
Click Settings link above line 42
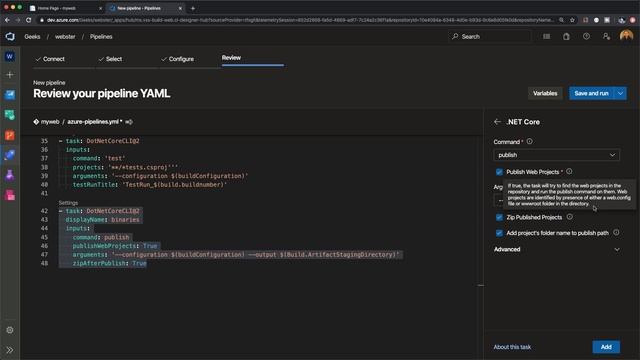[x=68, y=202]
